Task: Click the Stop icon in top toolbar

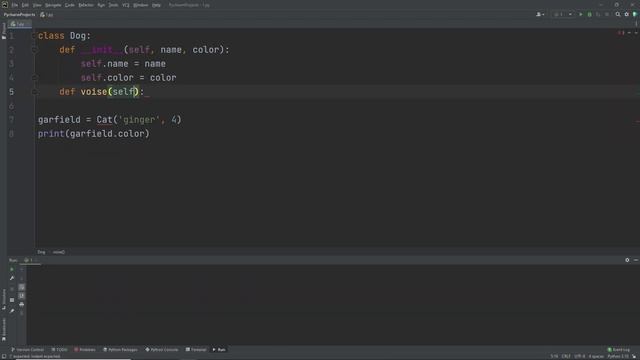Action: [607, 15]
